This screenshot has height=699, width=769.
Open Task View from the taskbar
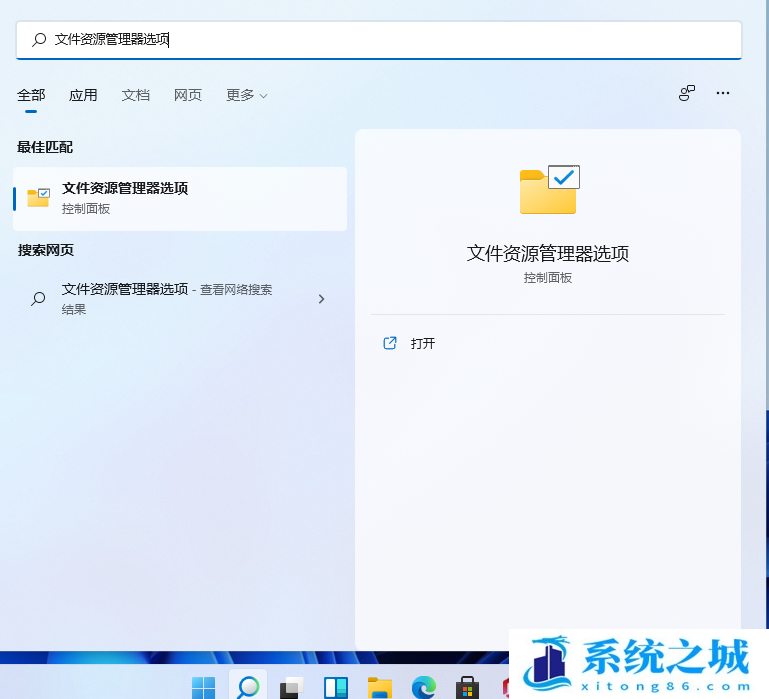291,687
